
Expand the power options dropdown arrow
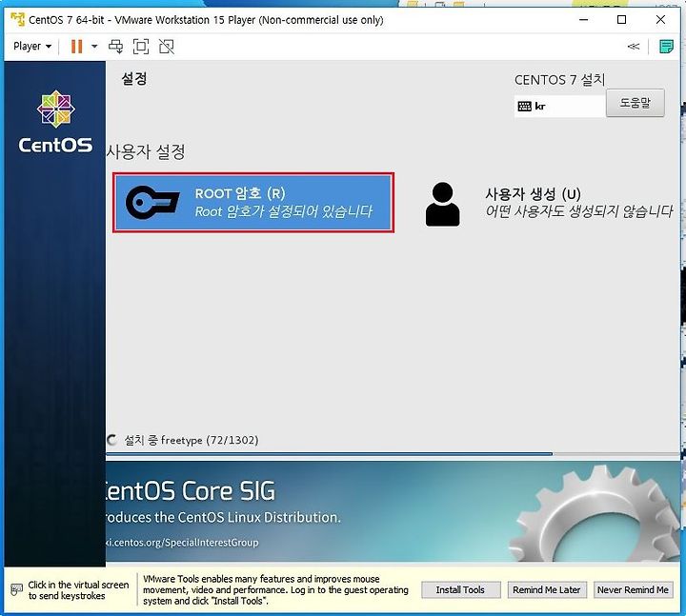(x=94, y=47)
